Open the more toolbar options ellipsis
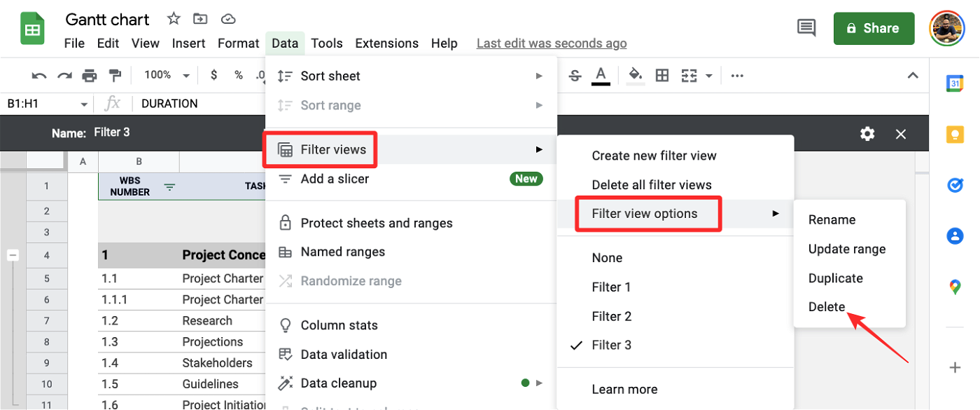This screenshot has width=980, height=410. click(737, 75)
